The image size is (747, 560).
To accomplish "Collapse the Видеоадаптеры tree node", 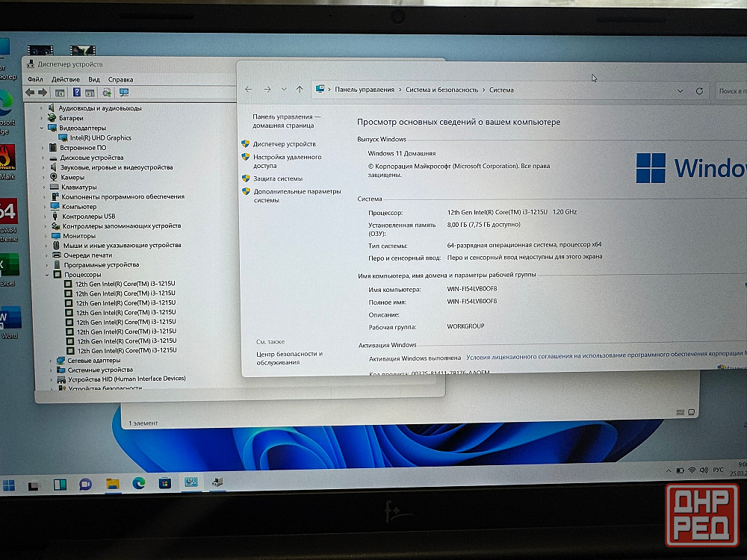I will tap(43, 128).
